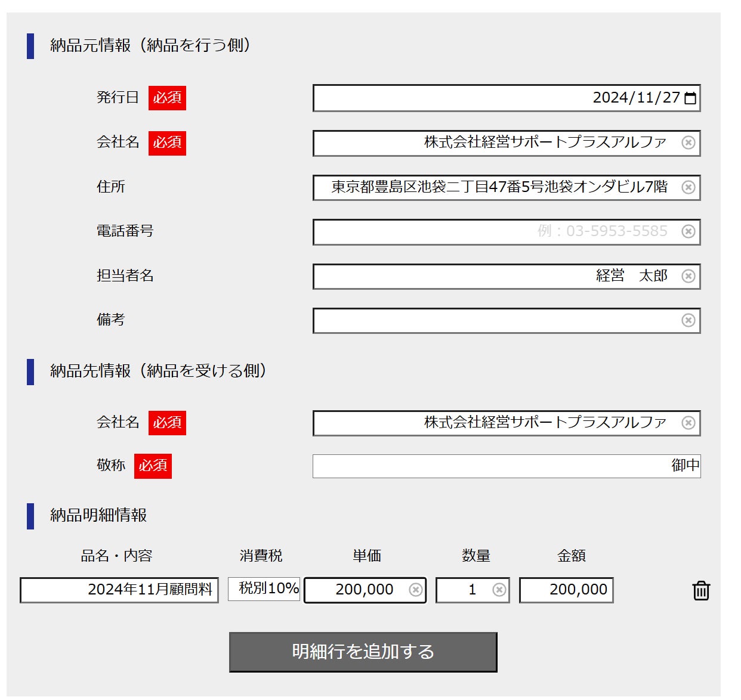Open the 敬称 dropdown showing 御中
741x700 pixels.
[507, 466]
